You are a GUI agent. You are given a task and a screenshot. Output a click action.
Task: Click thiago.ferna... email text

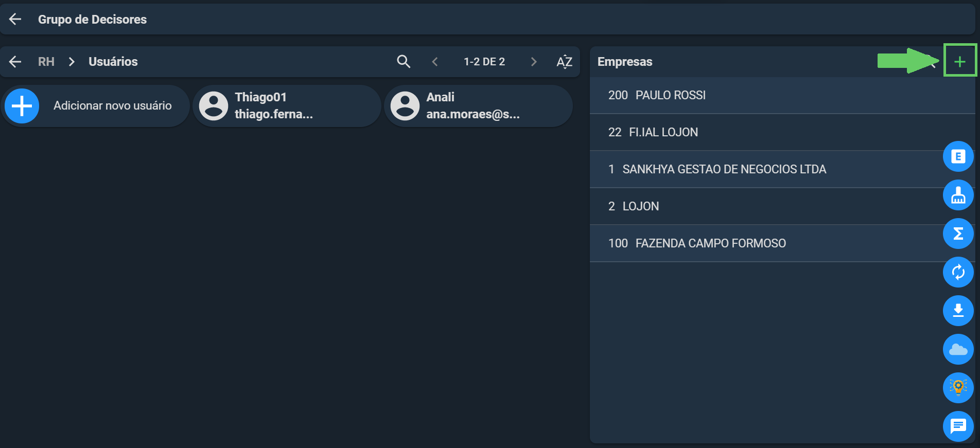click(x=274, y=114)
